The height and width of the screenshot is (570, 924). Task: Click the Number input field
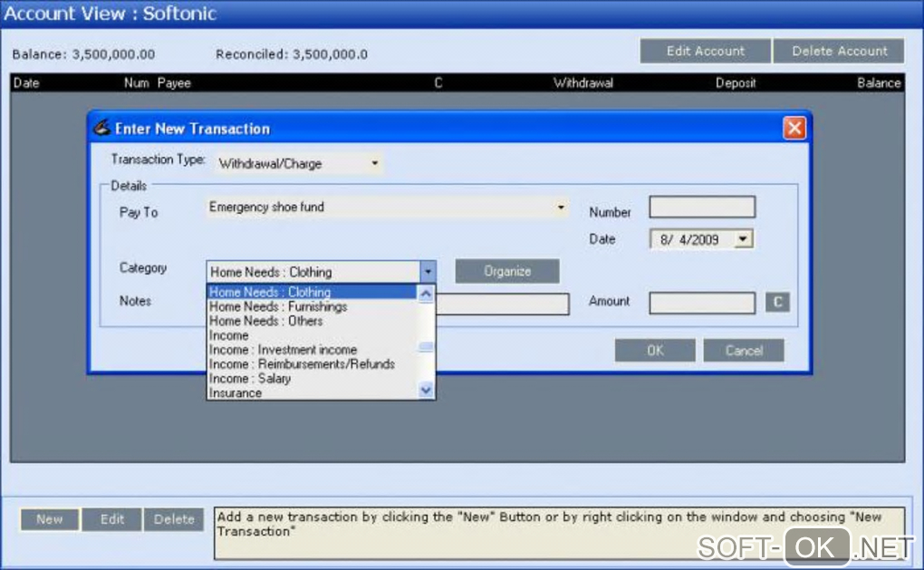(702, 207)
